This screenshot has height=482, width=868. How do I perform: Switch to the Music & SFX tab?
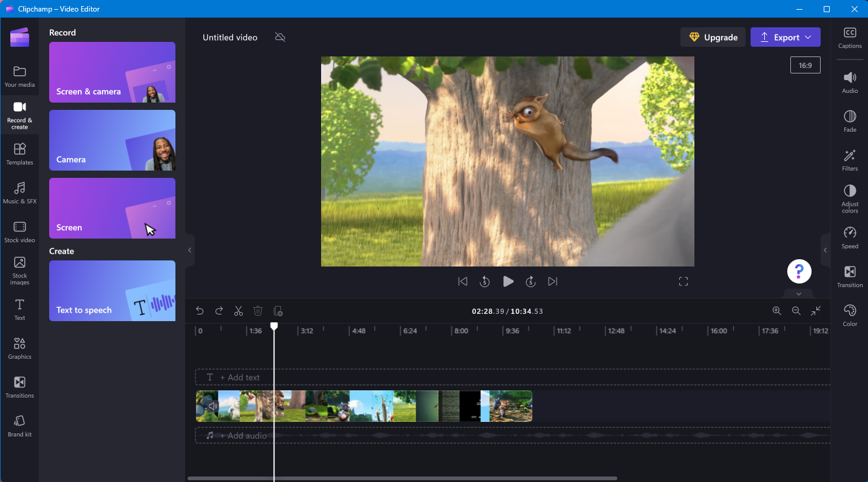pos(19,192)
